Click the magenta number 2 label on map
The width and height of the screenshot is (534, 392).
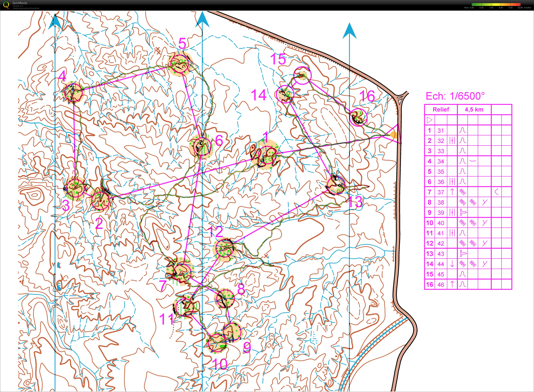tap(99, 224)
